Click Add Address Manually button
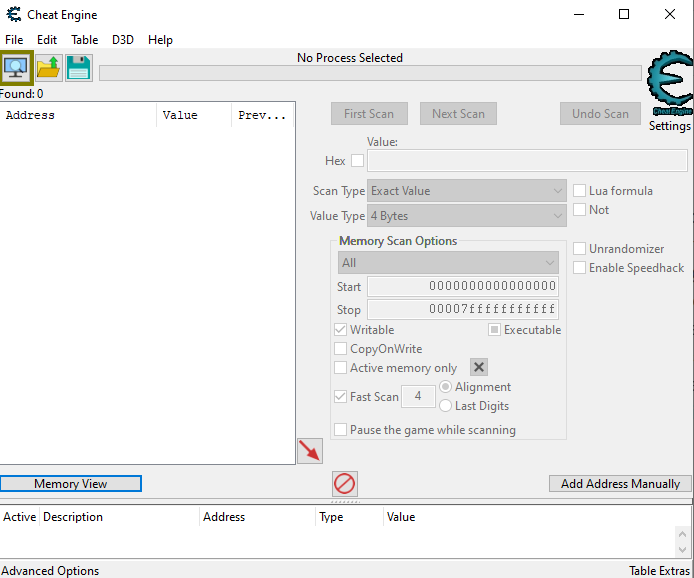The height and width of the screenshot is (578, 694). pos(620,484)
